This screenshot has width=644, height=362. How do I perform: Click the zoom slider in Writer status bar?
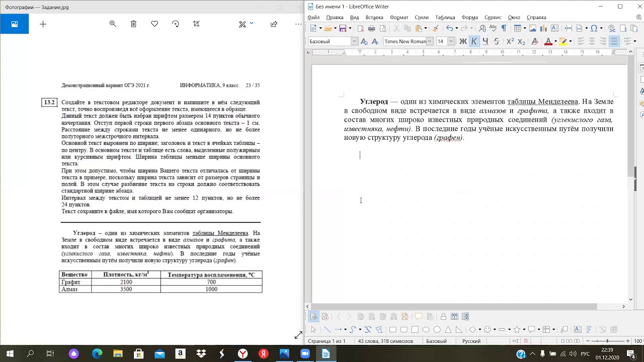coord(607,341)
